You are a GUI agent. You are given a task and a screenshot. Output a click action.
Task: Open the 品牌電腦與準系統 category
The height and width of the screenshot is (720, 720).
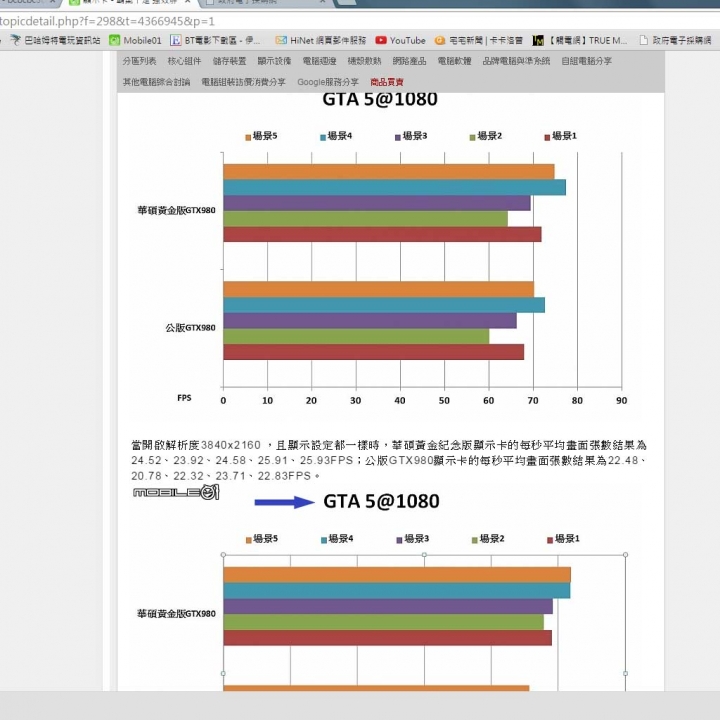[x=516, y=61]
